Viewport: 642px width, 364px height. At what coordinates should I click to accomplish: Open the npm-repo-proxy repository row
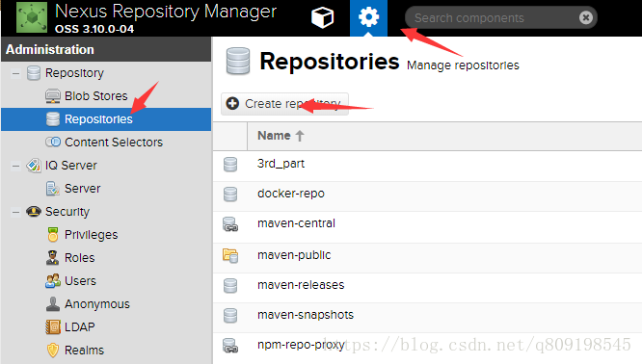[x=427, y=348]
